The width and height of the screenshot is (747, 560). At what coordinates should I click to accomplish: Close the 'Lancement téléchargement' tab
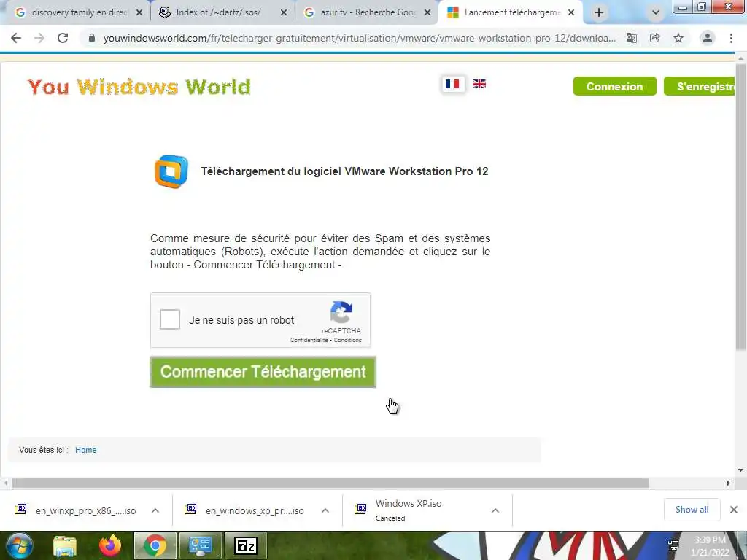pos(571,13)
